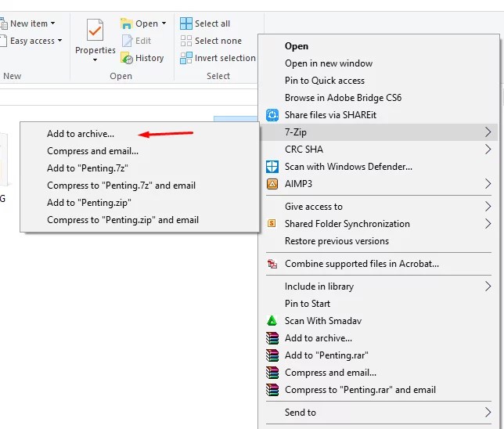Click the History icon in the ribbon
Image resolution: width=504 pixels, height=429 pixels.
click(x=127, y=58)
